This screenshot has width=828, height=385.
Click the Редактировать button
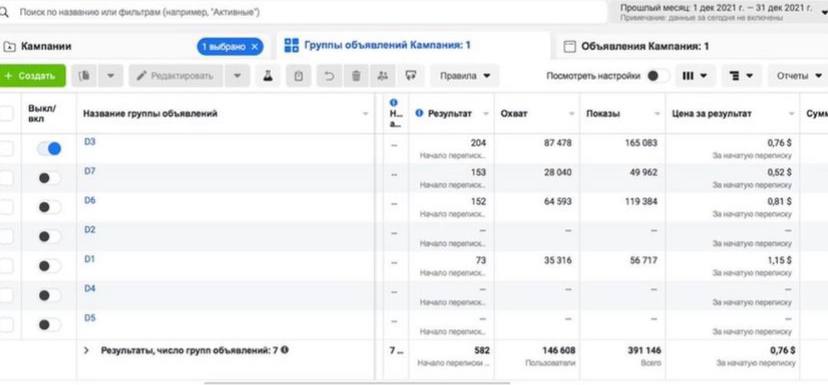176,76
